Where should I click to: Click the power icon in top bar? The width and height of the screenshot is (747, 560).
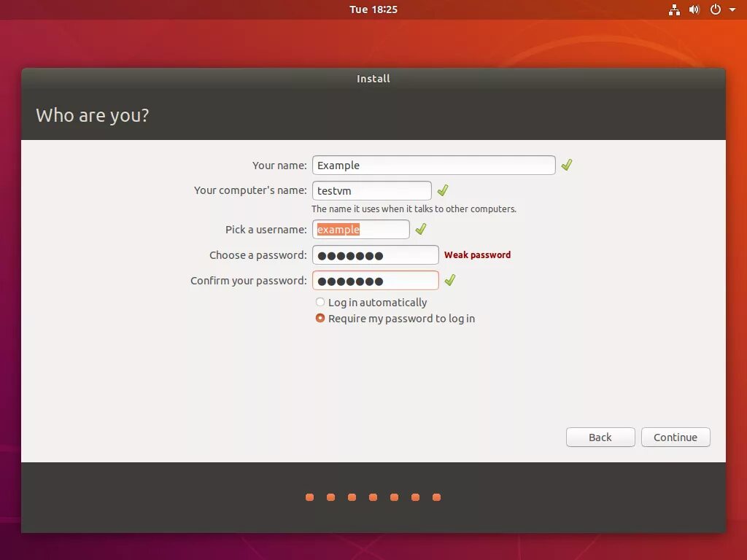tap(716, 9)
